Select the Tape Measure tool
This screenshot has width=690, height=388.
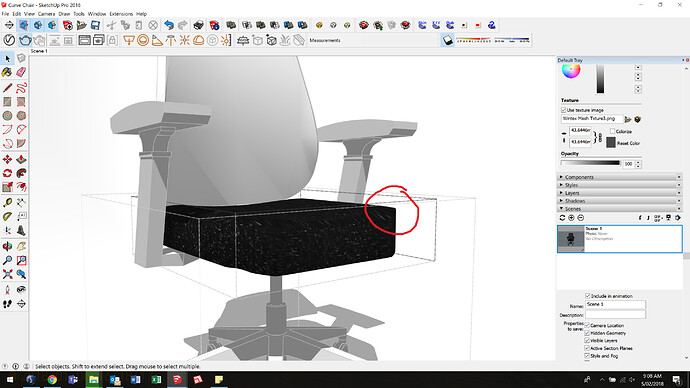click(7, 202)
